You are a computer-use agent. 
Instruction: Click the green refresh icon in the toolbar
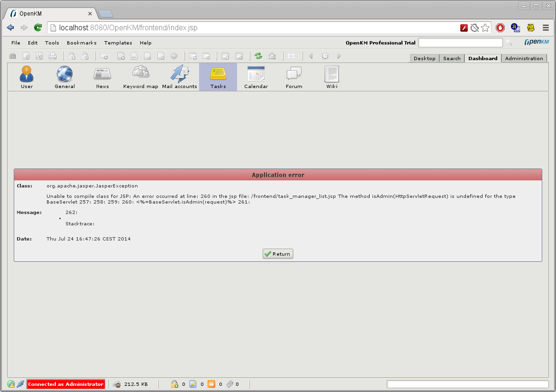point(258,56)
